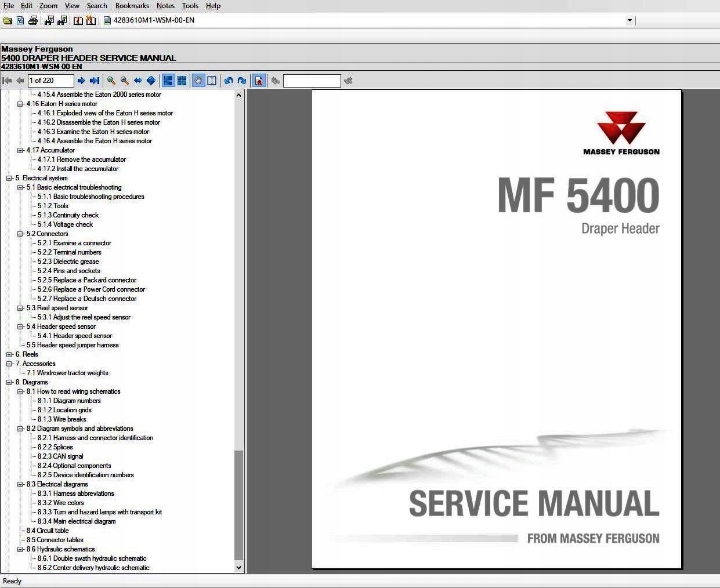Collapse the 5.2 Connectors node
This screenshot has width=720, height=588.
tap(20, 234)
